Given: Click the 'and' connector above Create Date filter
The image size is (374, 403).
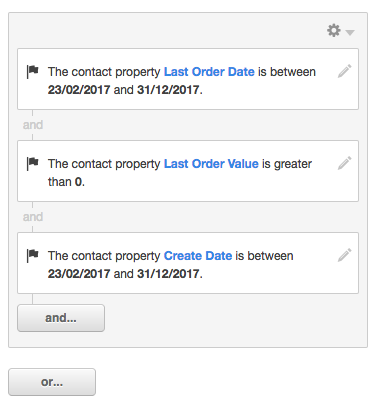Looking at the screenshot, I should 33,217.
